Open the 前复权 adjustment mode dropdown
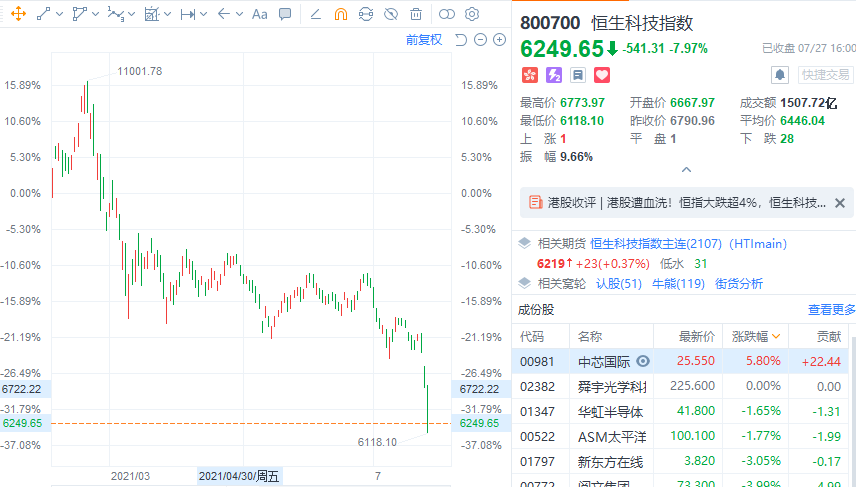 click(x=423, y=39)
